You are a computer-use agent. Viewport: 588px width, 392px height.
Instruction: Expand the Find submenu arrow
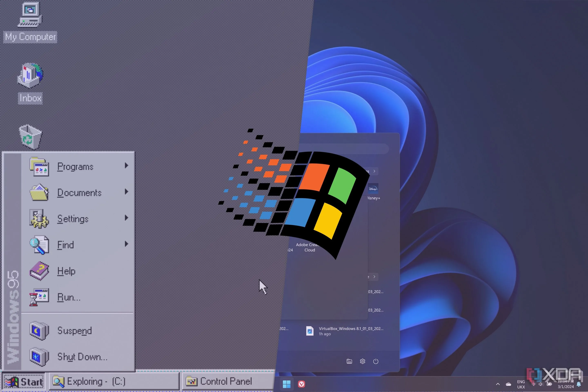(127, 244)
